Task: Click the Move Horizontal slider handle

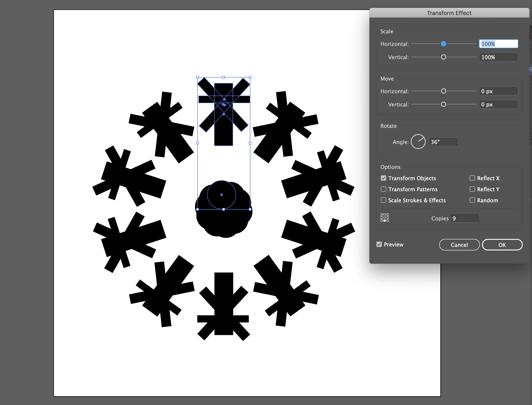Action: point(443,91)
